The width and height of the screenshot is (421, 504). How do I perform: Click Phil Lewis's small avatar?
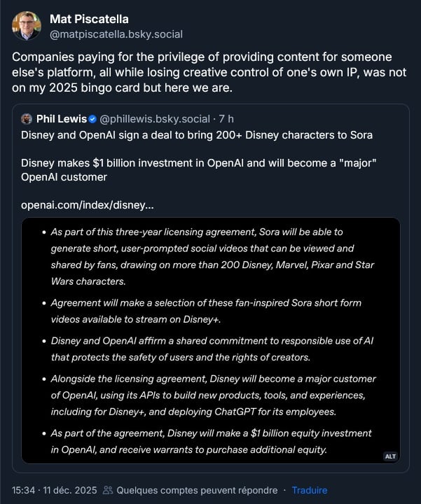tap(27, 119)
